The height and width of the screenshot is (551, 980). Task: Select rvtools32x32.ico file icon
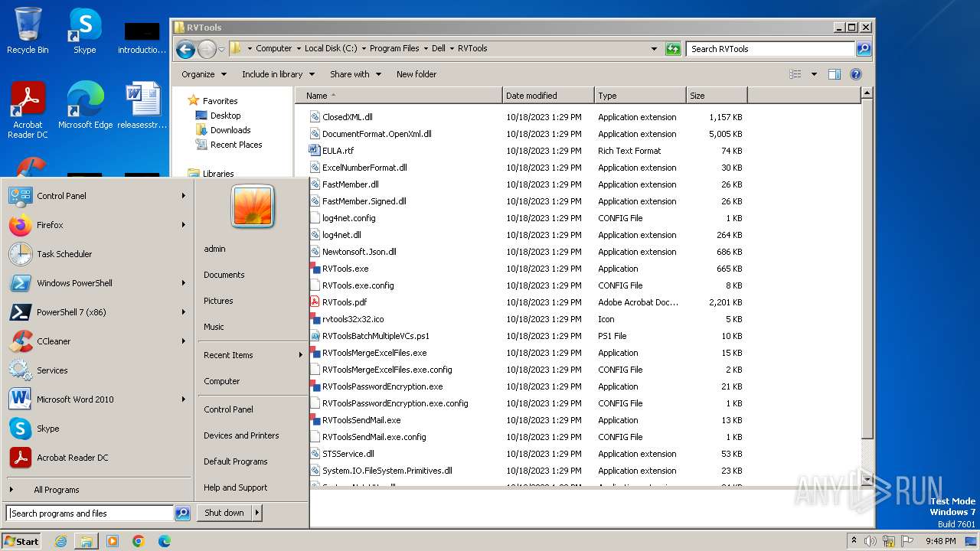(x=315, y=319)
